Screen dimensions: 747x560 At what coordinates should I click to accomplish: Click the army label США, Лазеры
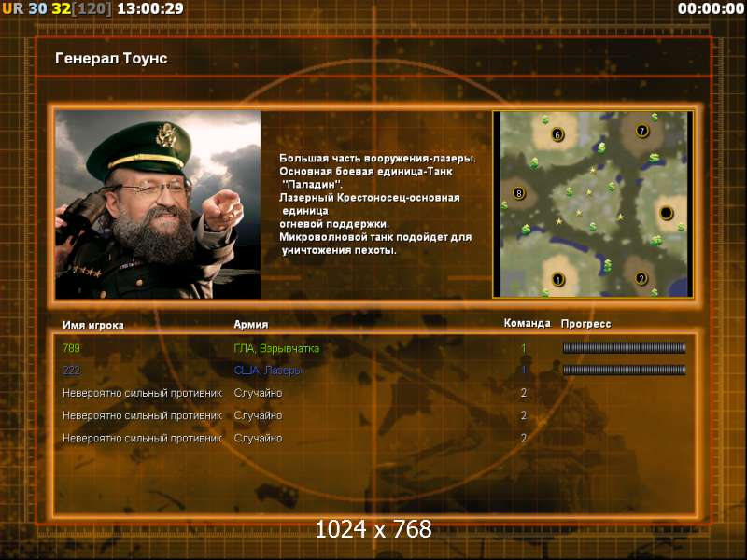(x=268, y=371)
